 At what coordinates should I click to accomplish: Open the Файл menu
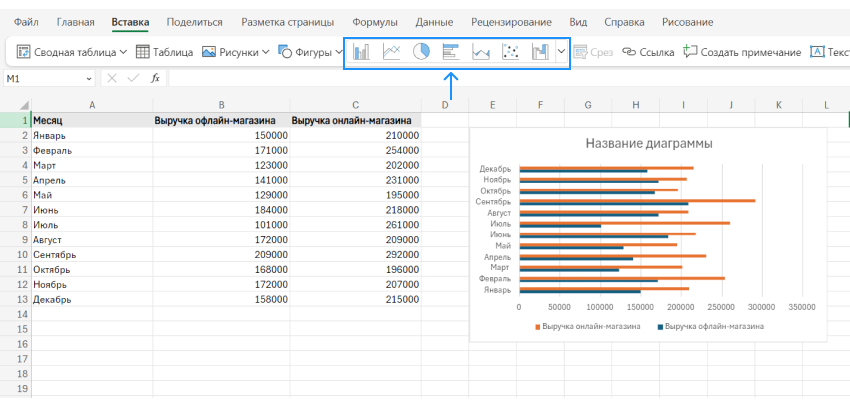26,22
